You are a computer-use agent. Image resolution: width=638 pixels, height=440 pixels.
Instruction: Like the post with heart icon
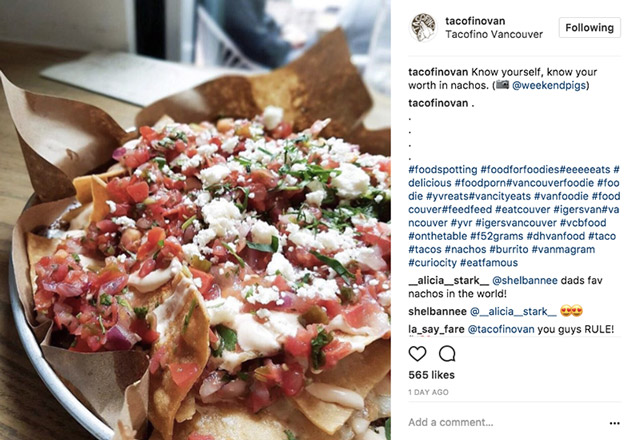pos(417,354)
